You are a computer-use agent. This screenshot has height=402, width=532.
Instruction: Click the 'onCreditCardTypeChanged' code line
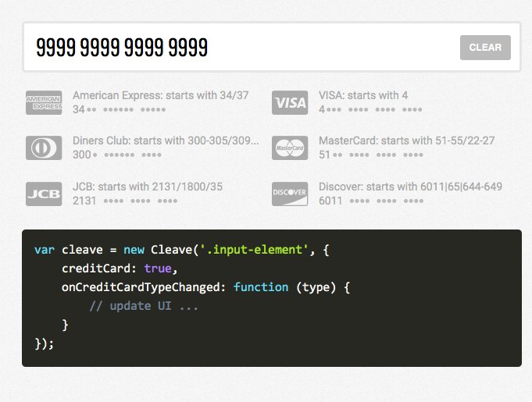pos(205,287)
